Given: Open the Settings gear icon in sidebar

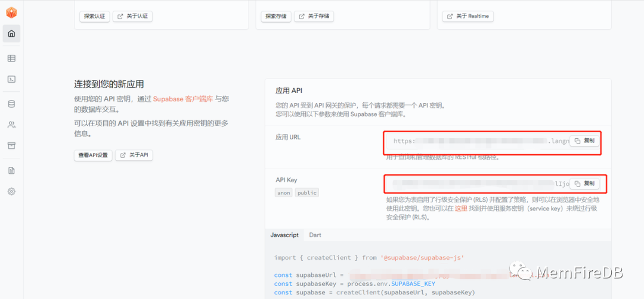Looking at the screenshot, I should click(11, 191).
